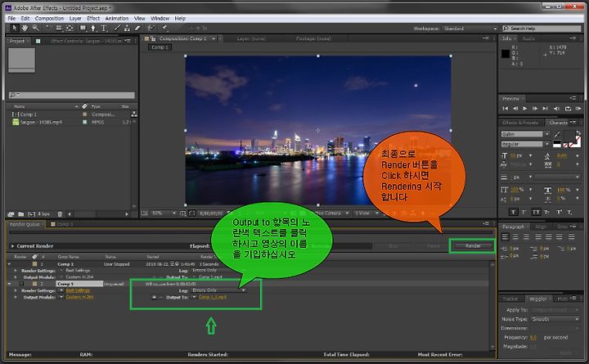Select the Brush tool
Viewport: 589px width, 364px height.
pyautogui.click(x=117, y=28)
